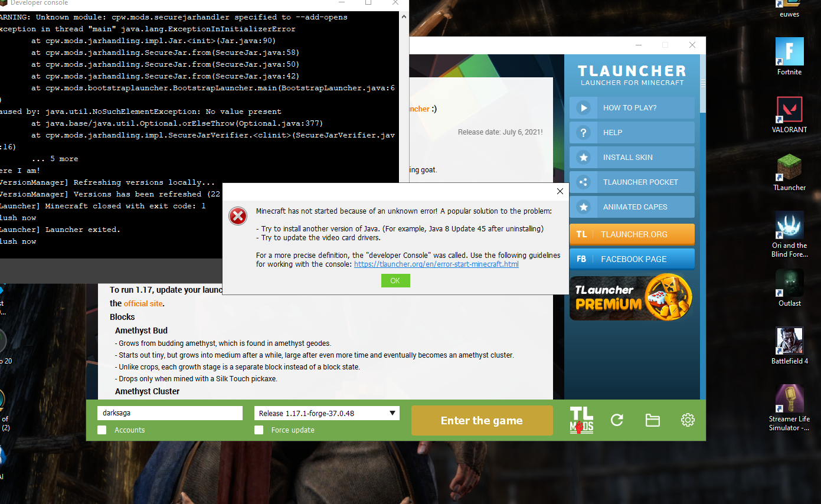Click 'Drops only when mined with a Silk Touch pickaxe' line
This screenshot has width=821, height=504.
point(196,379)
